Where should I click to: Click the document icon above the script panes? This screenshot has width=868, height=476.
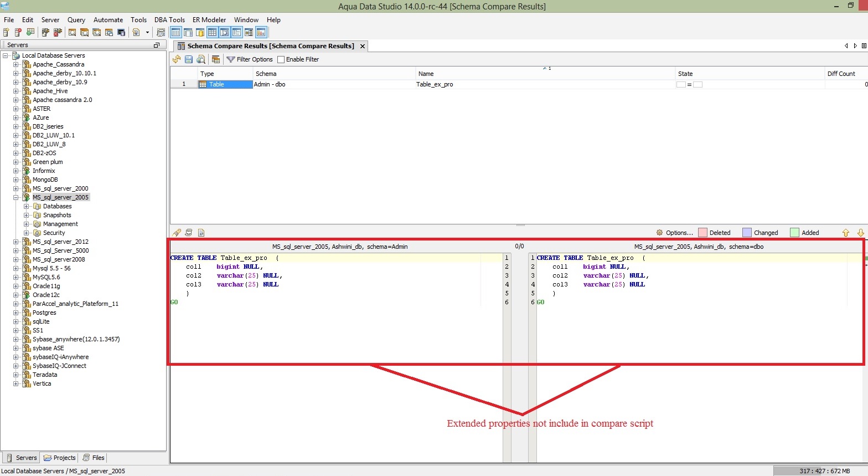[201, 233]
